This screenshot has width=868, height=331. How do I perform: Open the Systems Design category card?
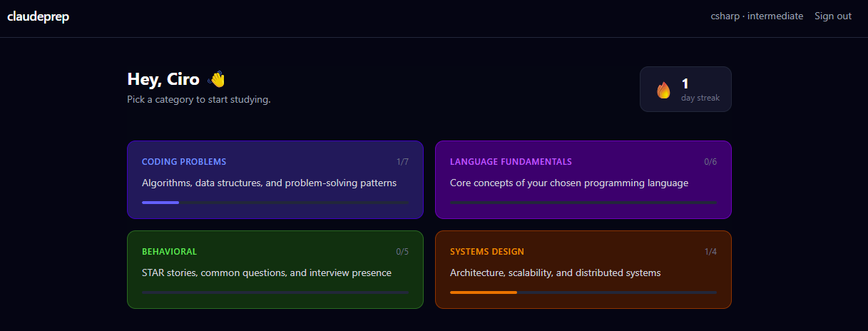pos(583,269)
